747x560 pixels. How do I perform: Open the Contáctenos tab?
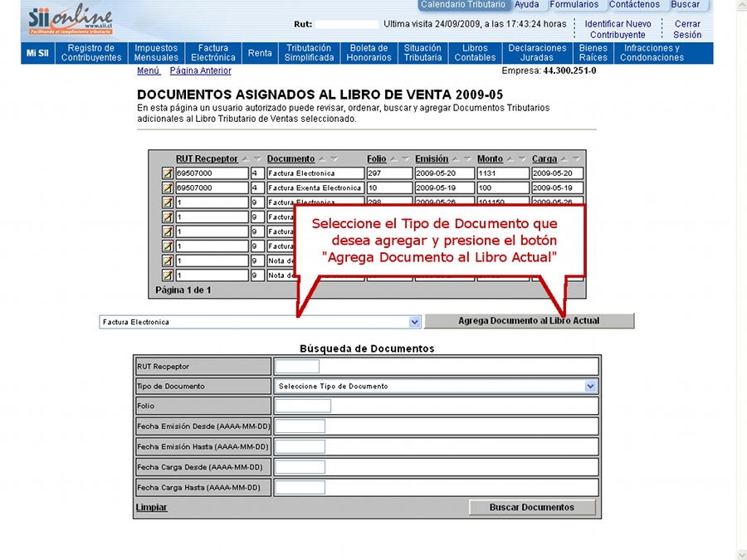634,5
